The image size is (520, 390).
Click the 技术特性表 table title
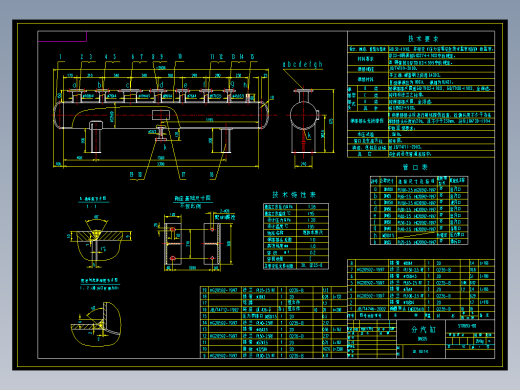click(x=294, y=195)
